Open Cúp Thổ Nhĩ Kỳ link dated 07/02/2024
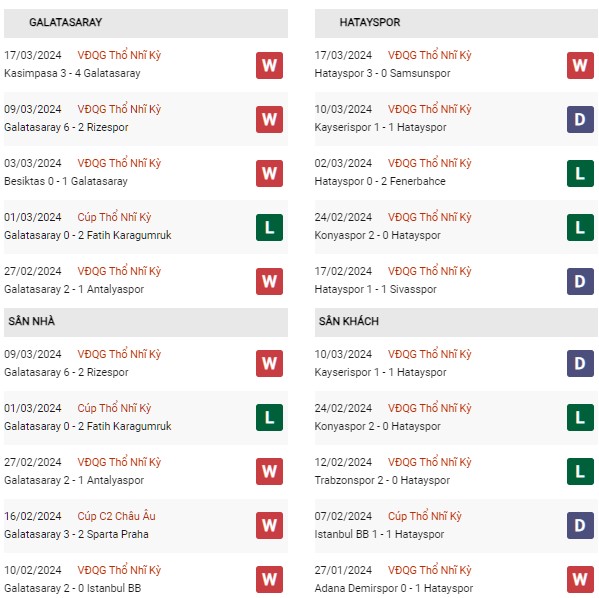The width and height of the screenshot is (599, 598). tap(425, 516)
